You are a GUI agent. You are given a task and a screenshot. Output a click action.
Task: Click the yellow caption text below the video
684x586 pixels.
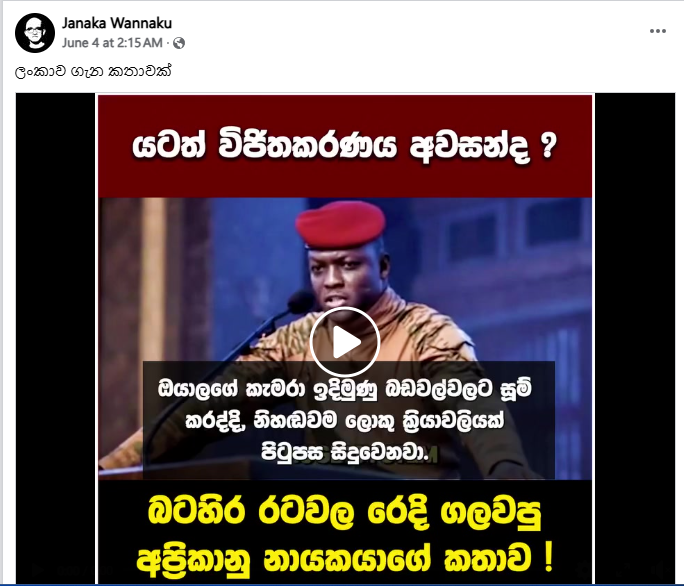[345, 536]
